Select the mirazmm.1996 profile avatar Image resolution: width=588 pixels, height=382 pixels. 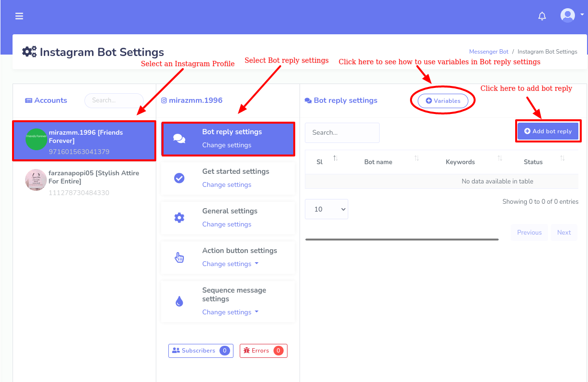[36, 140]
